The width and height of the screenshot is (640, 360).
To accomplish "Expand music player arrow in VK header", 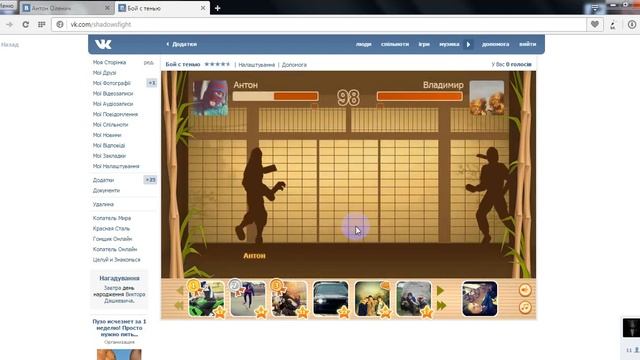I will [469, 44].
